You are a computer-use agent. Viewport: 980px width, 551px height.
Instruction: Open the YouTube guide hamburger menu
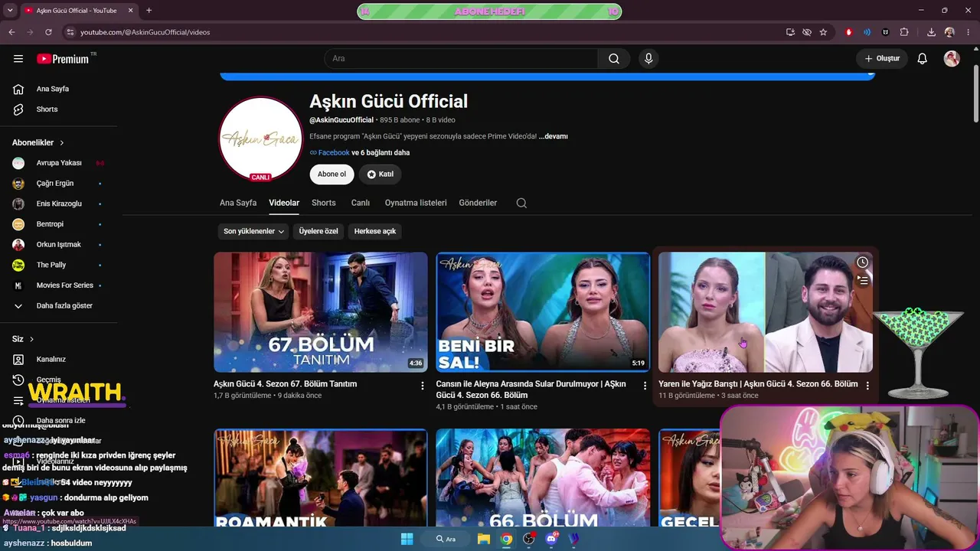(18, 59)
